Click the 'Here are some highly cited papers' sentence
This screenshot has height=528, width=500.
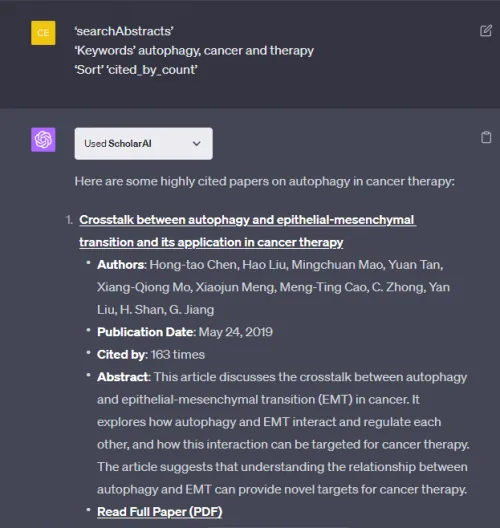click(x=264, y=181)
